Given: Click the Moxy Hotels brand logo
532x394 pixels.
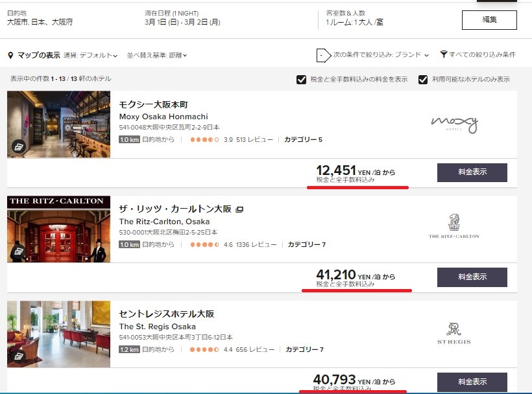Looking at the screenshot, I should click(454, 125).
